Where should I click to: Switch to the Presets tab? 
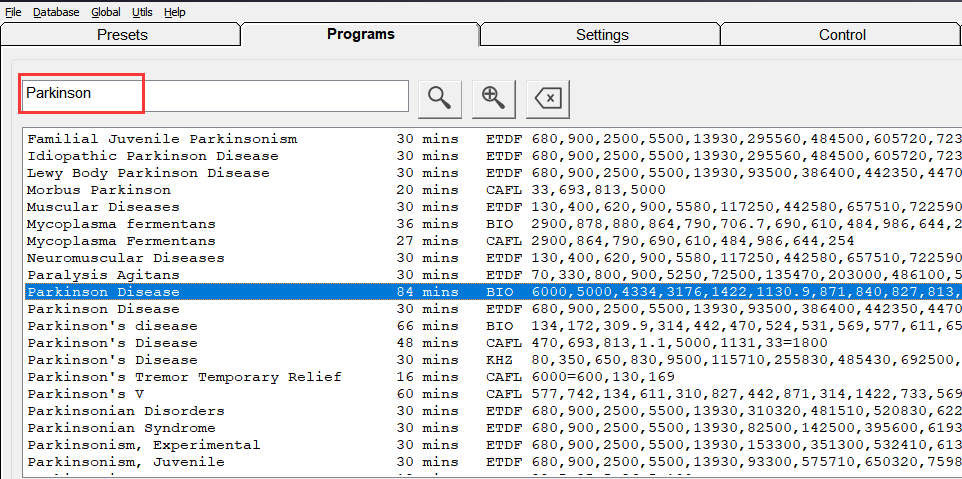click(x=122, y=35)
